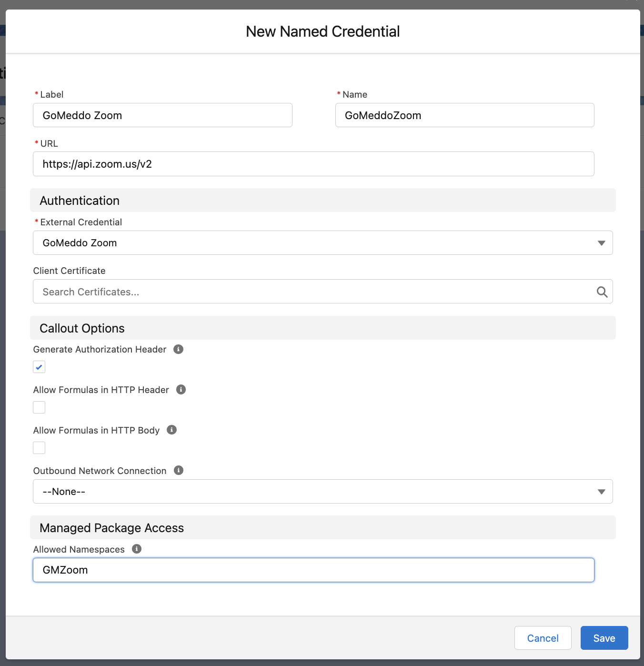Show help tooltip for Allowed Namespaces

click(x=137, y=549)
